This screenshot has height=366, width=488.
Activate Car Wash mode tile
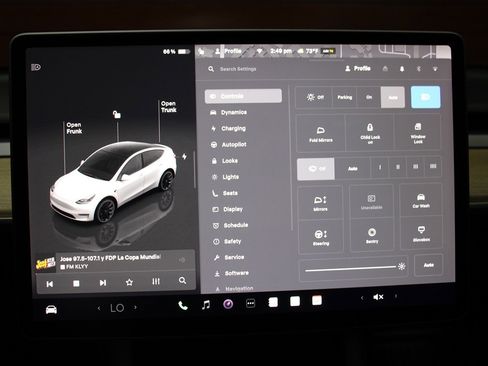[421, 200]
